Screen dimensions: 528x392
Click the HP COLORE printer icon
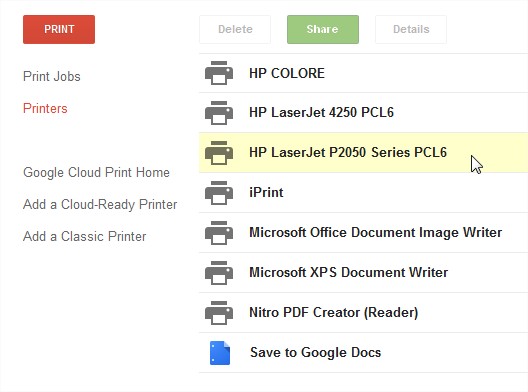pos(219,73)
